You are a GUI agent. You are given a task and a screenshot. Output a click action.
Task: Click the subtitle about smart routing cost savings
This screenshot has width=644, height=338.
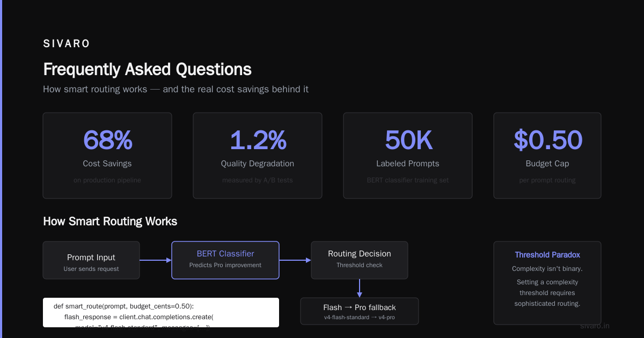tap(175, 89)
